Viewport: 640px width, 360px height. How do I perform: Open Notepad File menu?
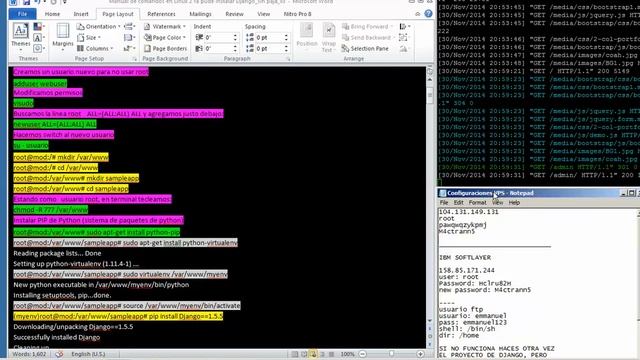coord(444,202)
